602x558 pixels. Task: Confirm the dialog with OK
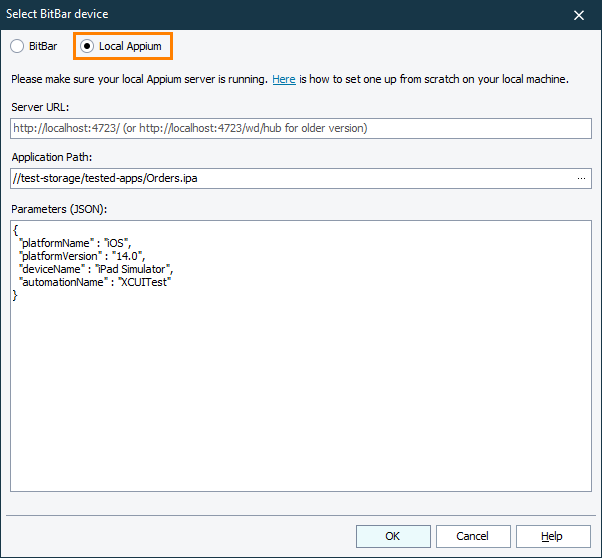point(393,536)
